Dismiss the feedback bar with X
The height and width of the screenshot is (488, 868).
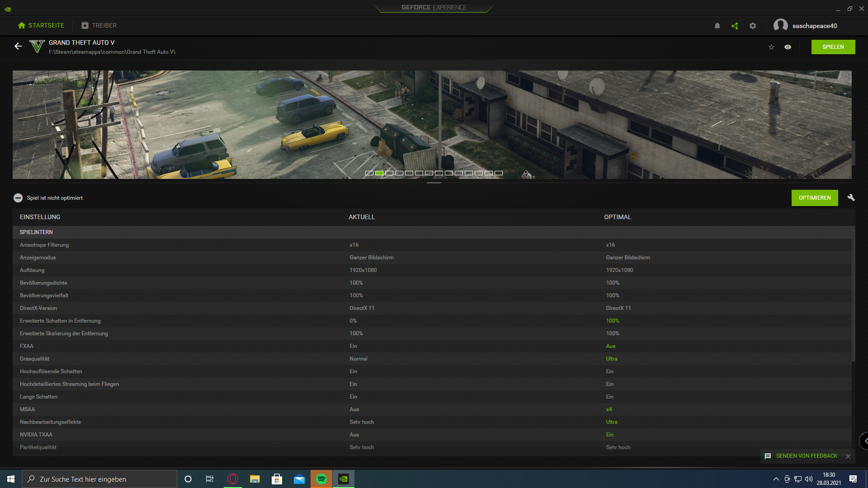pos(848,456)
